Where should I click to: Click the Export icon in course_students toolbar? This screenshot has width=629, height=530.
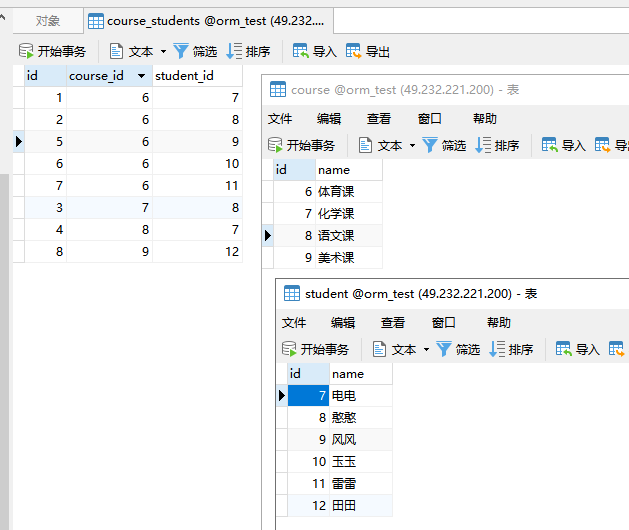(x=353, y=51)
